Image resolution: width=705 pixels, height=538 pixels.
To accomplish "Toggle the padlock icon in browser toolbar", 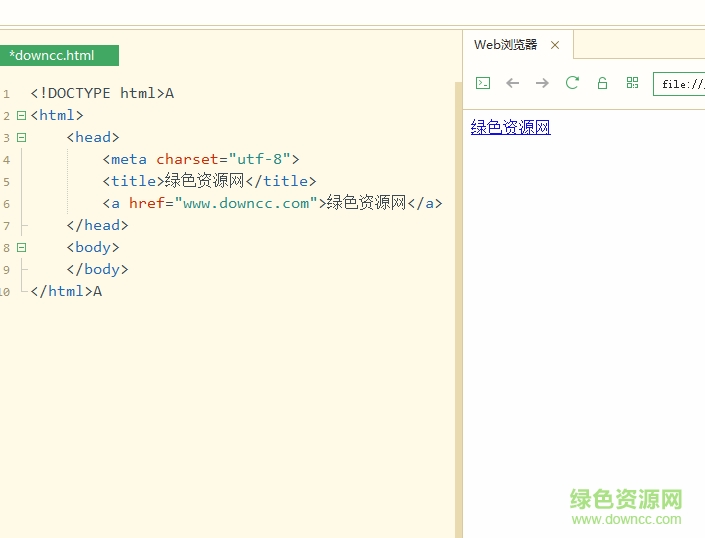I will click(602, 83).
